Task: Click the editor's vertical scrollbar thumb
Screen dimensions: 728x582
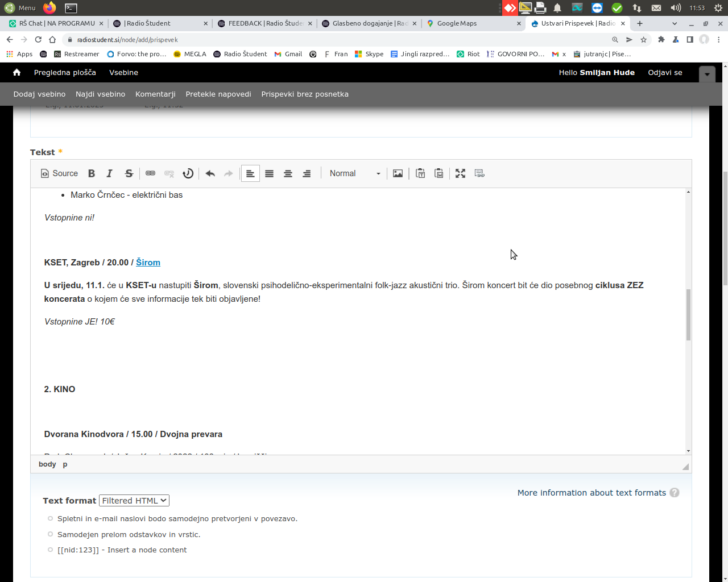Action: pyautogui.click(x=688, y=314)
